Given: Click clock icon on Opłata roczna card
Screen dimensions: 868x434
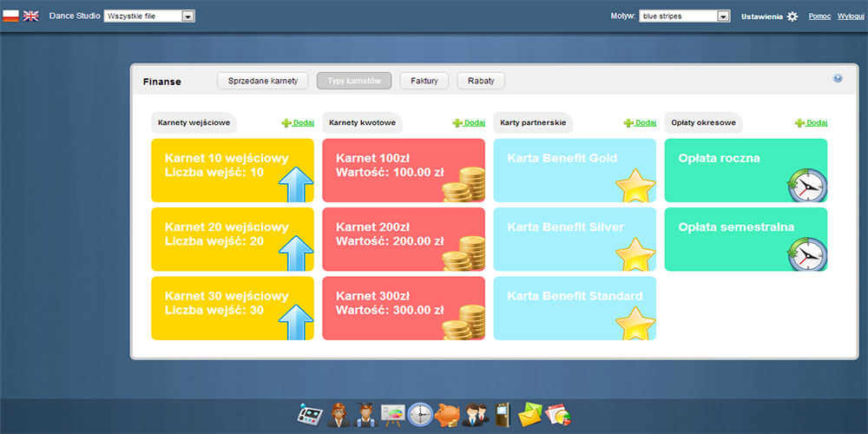Looking at the screenshot, I should [807, 185].
